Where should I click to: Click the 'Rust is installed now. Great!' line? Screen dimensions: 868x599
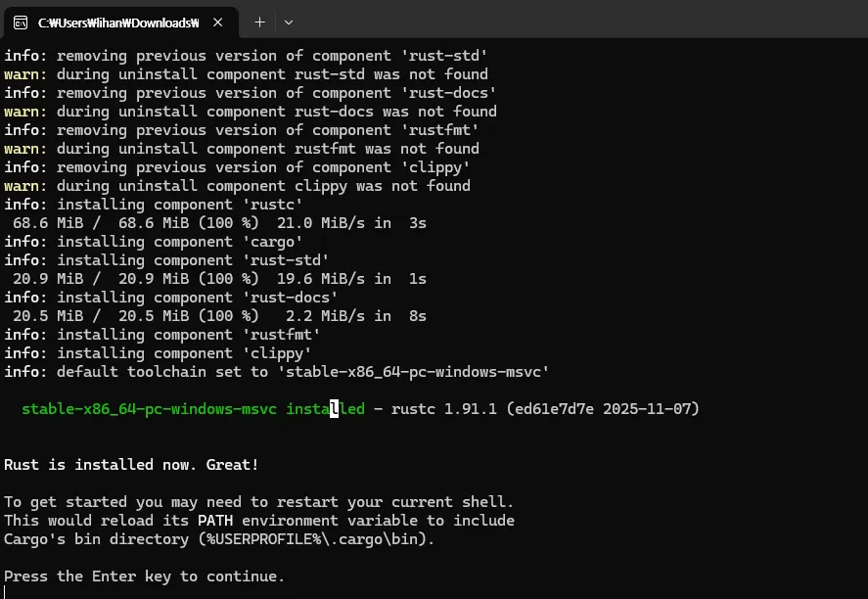pyautogui.click(x=131, y=464)
